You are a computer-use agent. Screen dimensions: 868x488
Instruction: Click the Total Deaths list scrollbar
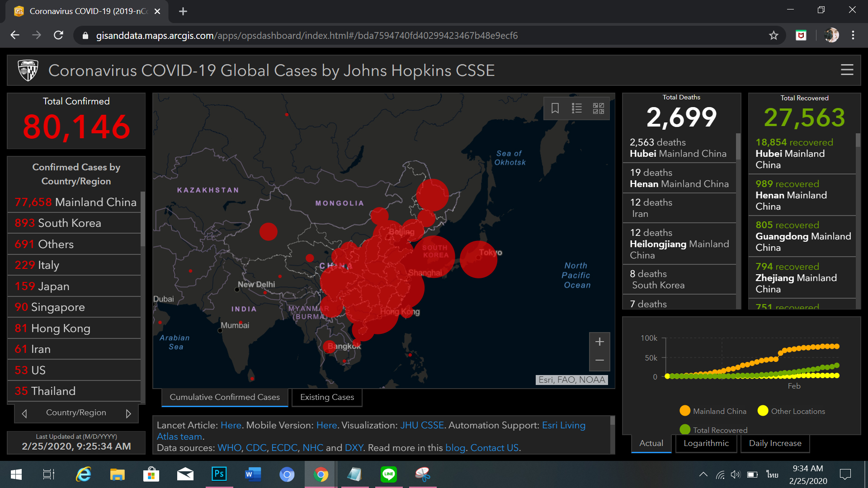pos(738,147)
